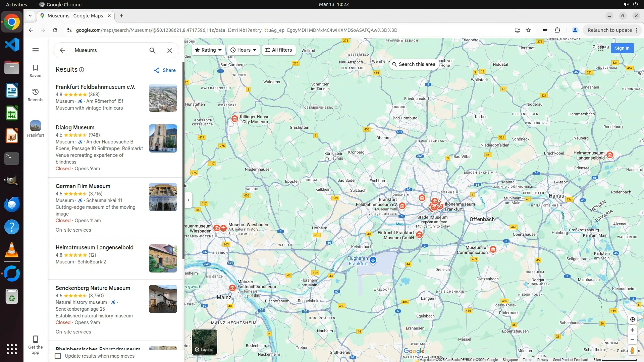Open the Layers map type switcher
644x362 pixels.
point(204,342)
